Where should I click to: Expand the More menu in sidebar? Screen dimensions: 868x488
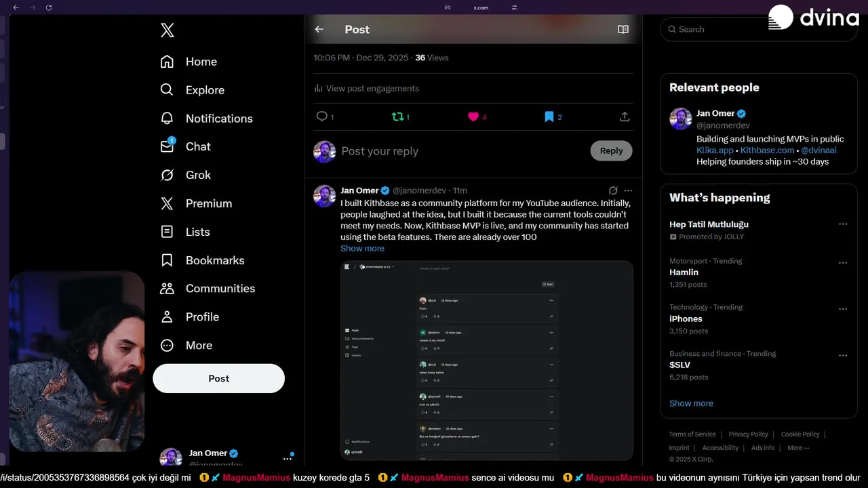199,346
